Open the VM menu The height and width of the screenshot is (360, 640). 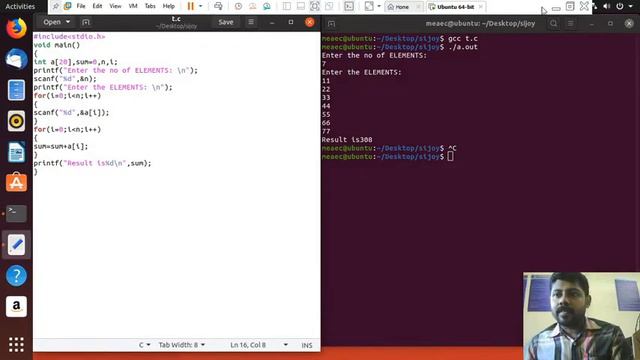pos(133,6)
